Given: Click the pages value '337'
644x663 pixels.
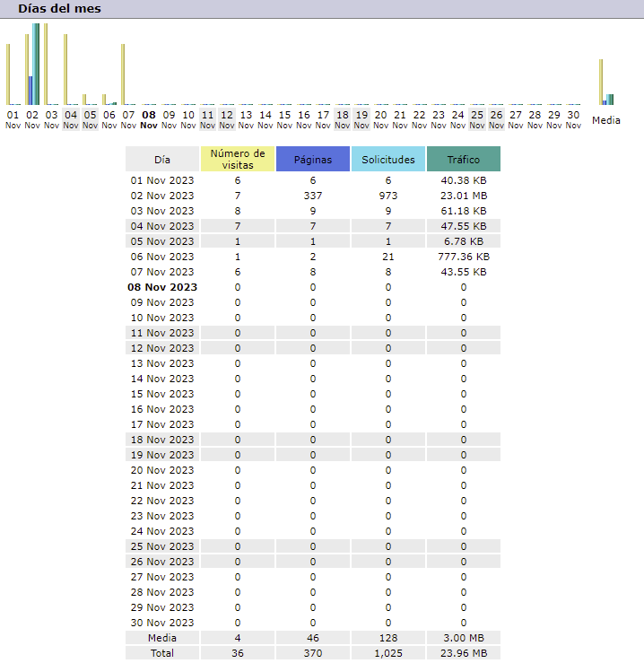Looking at the screenshot, I should (x=313, y=196).
